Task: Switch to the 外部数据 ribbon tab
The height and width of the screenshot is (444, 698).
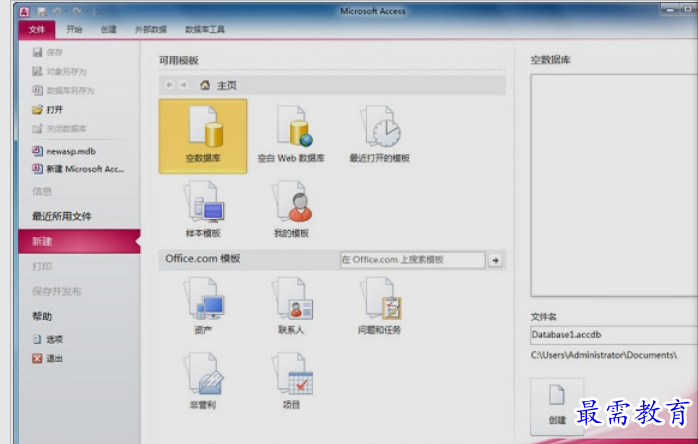Action: click(151, 29)
